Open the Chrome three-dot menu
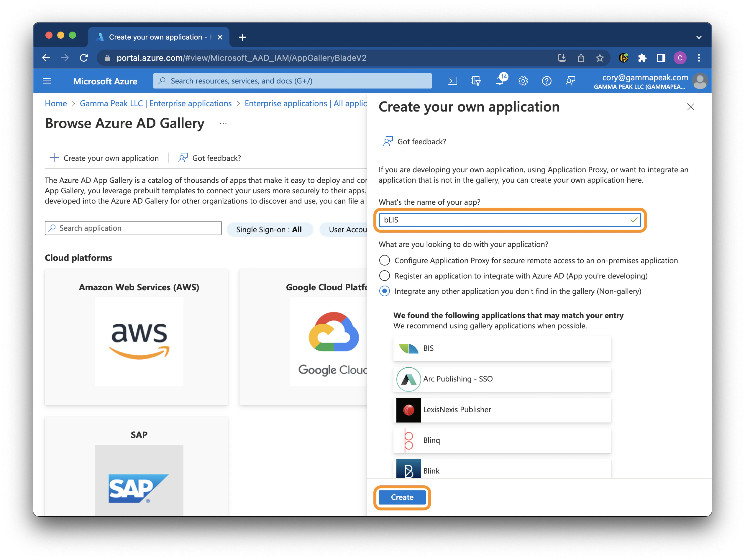 coord(699,58)
